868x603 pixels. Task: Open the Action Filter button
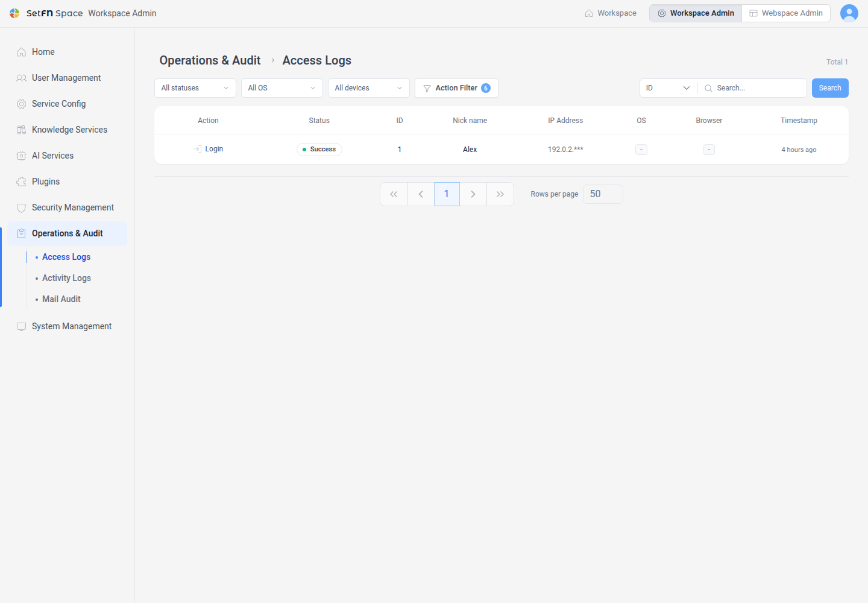pos(456,88)
